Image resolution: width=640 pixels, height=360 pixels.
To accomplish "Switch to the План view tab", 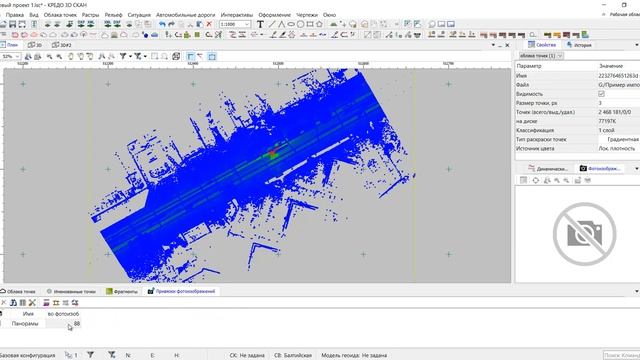I will 10,45.
